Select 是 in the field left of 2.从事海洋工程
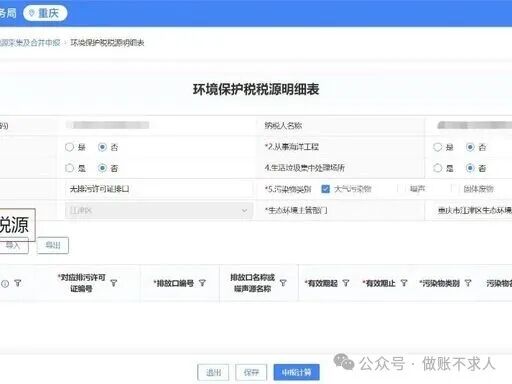The width and height of the screenshot is (512, 384). (69, 147)
